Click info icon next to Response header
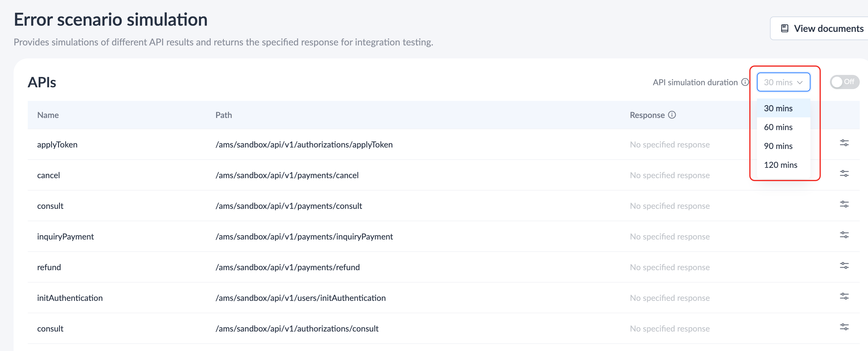 pos(672,115)
